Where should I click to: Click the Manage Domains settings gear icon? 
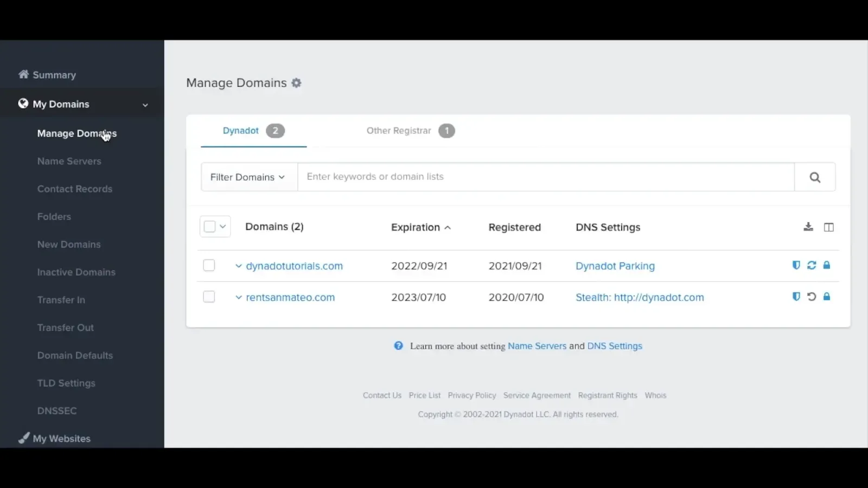click(x=296, y=83)
